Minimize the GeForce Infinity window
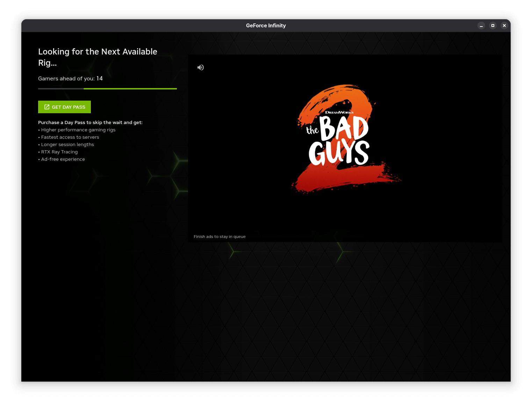Viewport: 532px width, 405px height. pos(481,26)
